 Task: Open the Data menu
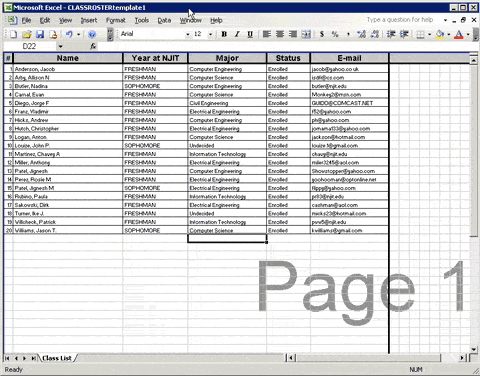[x=164, y=20]
